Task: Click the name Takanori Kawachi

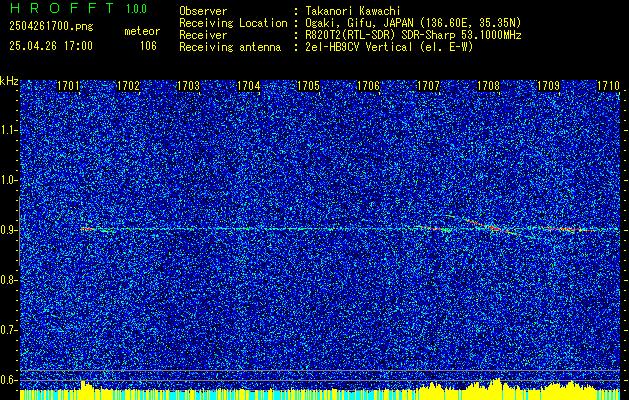Action: (x=353, y=11)
